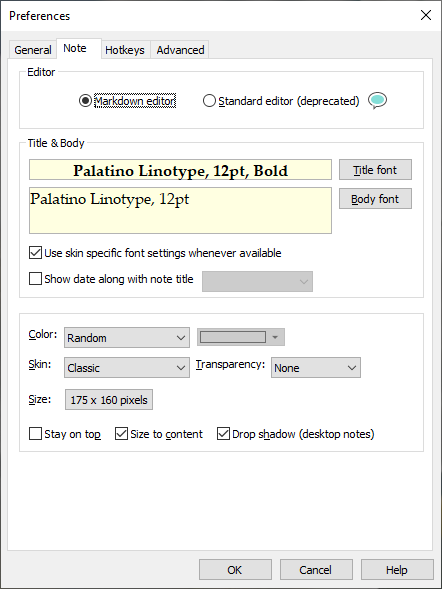Screen dimensions: 442x589
Task: Open the Transparency dropdown showing None
Action: pos(316,367)
